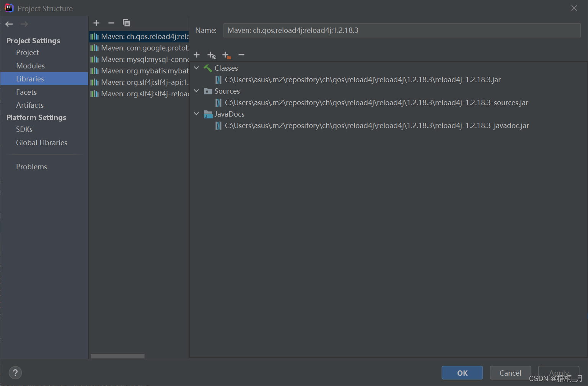Viewport: 588px width, 386px height.
Task: Click the javadoc.jar archive icon
Action: 218,125
